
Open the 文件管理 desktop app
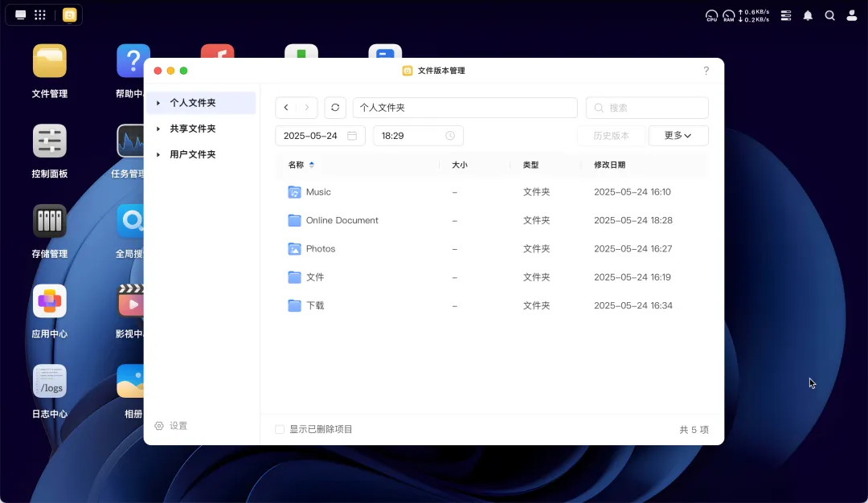pyautogui.click(x=49, y=61)
